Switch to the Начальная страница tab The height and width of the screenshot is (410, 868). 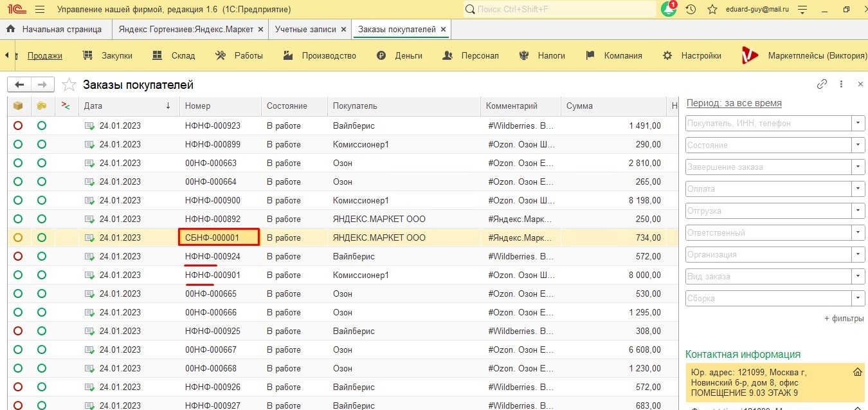click(x=55, y=30)
